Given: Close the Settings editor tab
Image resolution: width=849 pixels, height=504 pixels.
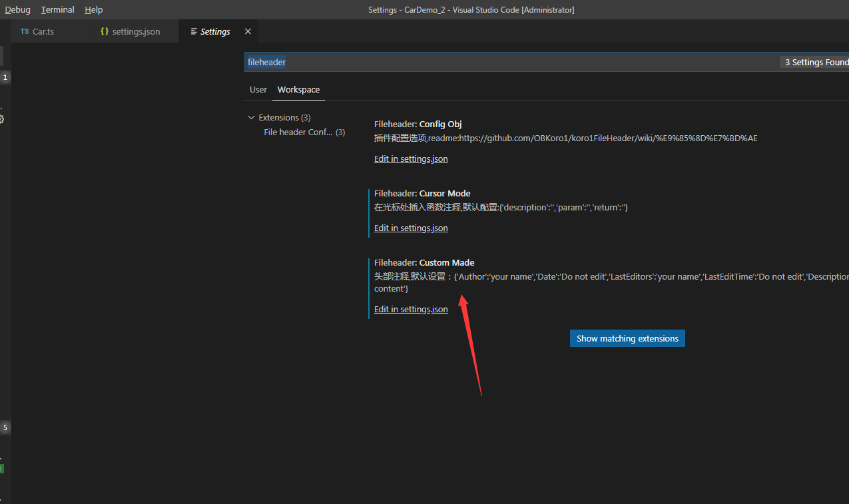Looking at the screenshot, I should (x=248, y=31).
